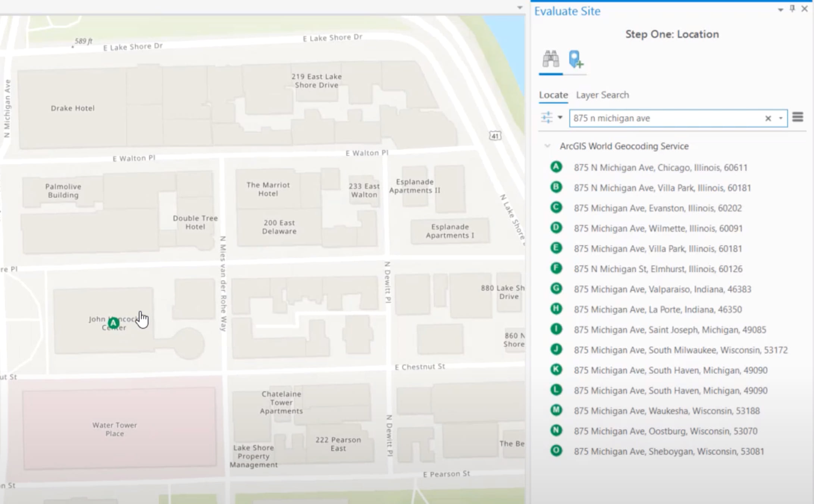Click the geocoding filter settings icon

coord(547,117)
